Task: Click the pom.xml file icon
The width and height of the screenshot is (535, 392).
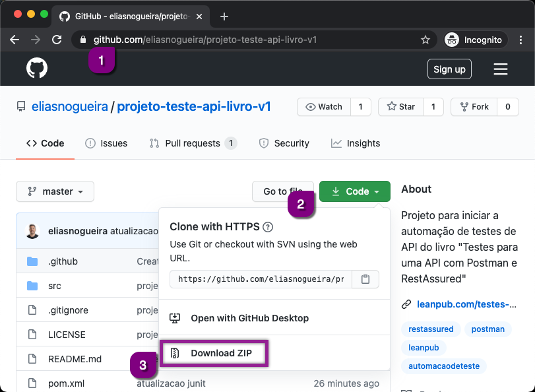Action: 32,383
